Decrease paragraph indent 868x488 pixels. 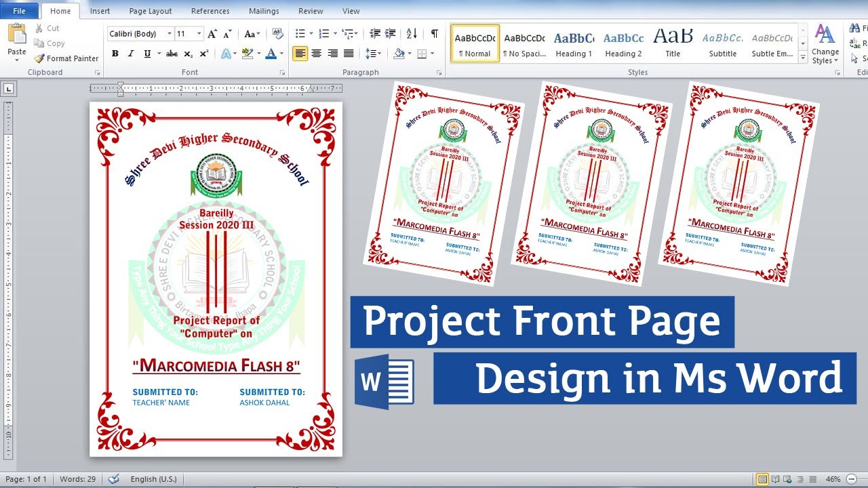tap(375, 34)
